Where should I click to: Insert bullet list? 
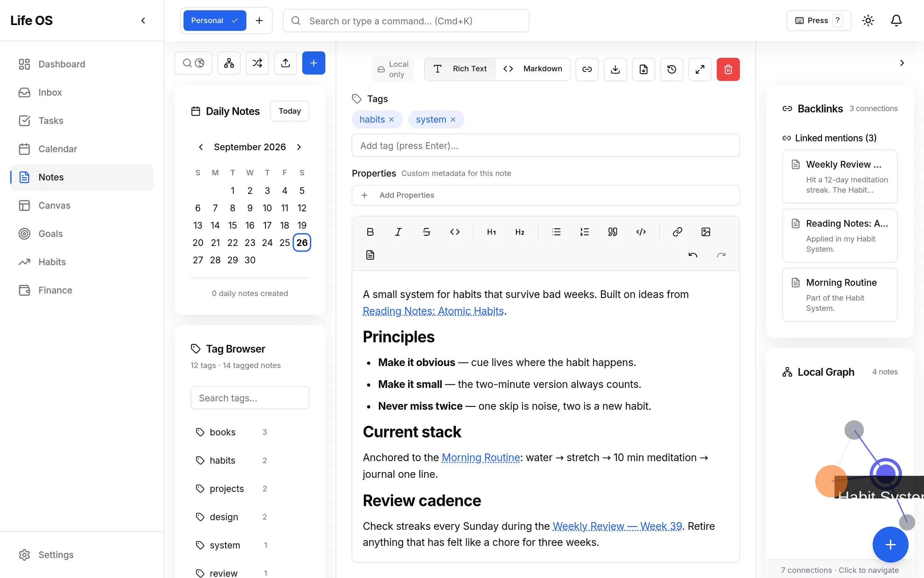(556, 232)
